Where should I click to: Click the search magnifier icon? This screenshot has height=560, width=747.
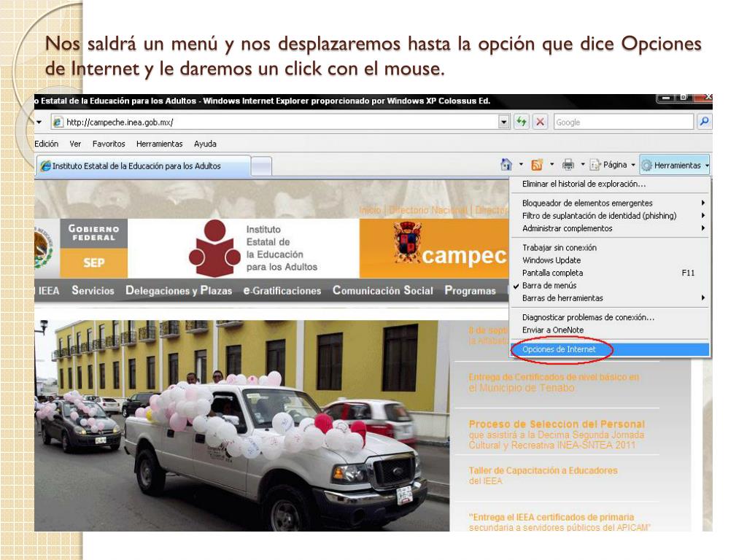704,122
